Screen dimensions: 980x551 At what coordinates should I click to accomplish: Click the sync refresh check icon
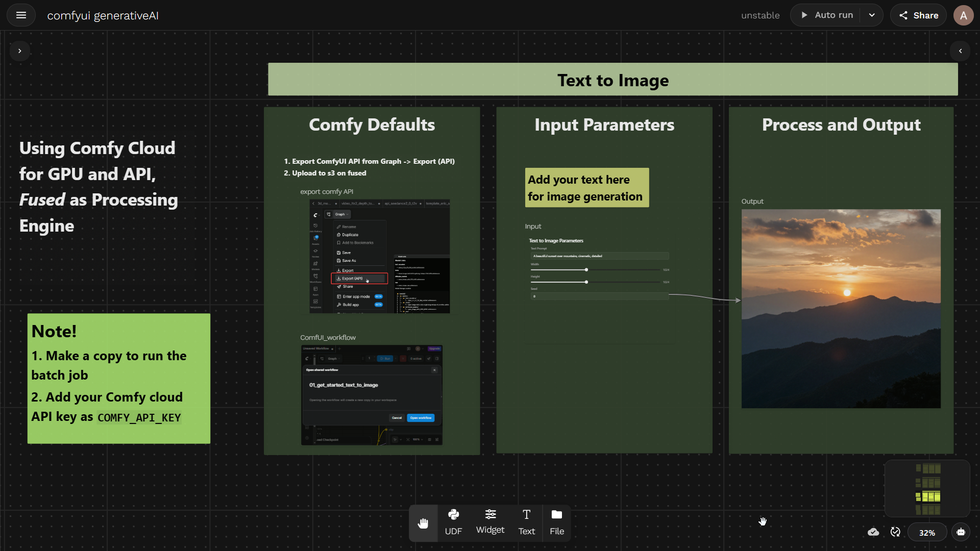point(895,532)
